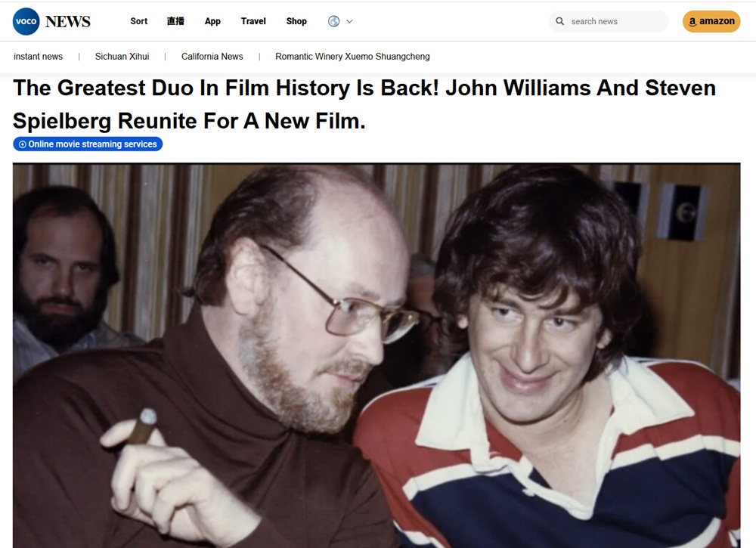Click the voco blue circle logo
Viewport: 756px width, 548px height.
26,21
